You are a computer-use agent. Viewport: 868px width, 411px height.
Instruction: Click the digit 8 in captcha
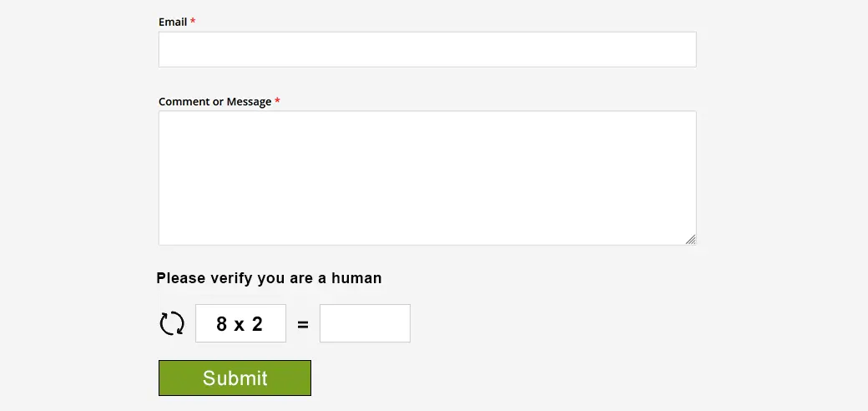pyautogui.click(x=222, y=323)
